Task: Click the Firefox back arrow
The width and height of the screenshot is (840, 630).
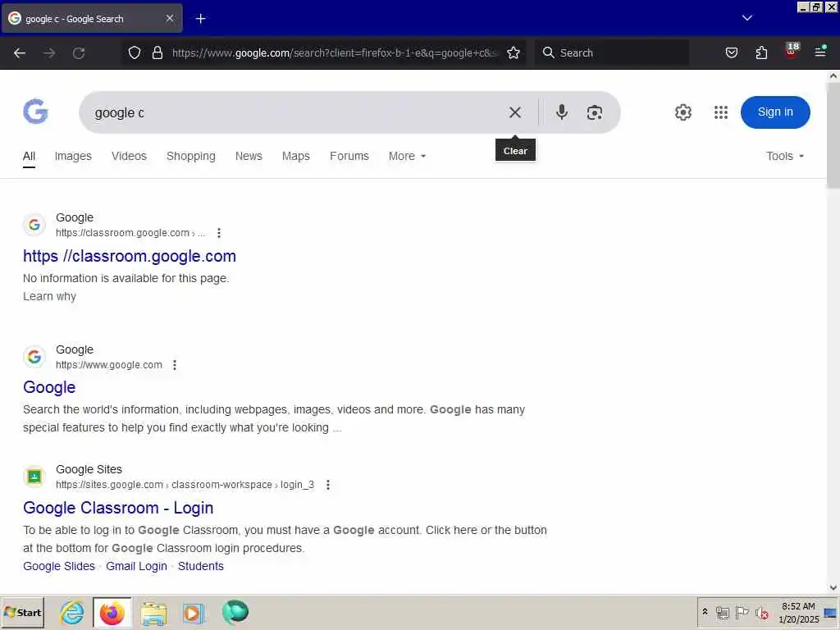Action: coord(20,53)
